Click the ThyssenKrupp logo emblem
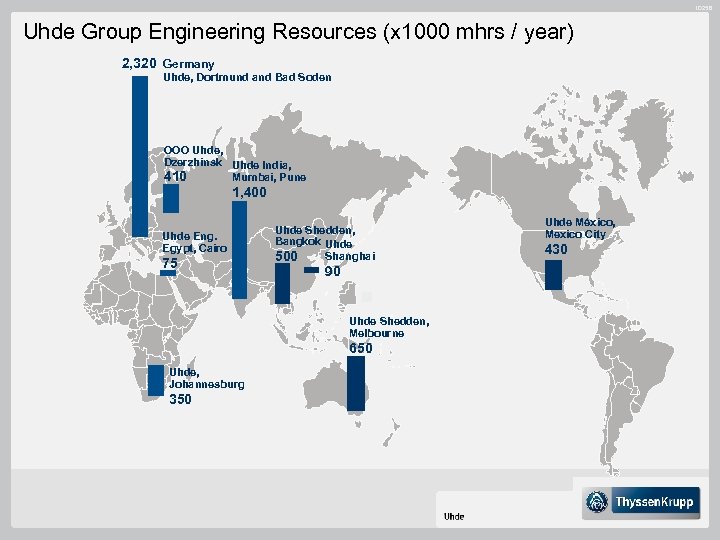720x540 pixels. 599,502
